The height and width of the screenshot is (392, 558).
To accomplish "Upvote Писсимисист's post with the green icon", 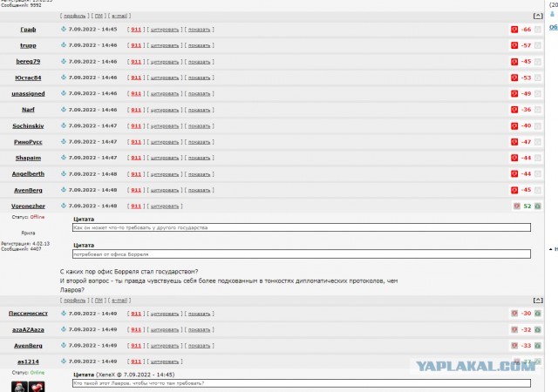I will 538,314.
